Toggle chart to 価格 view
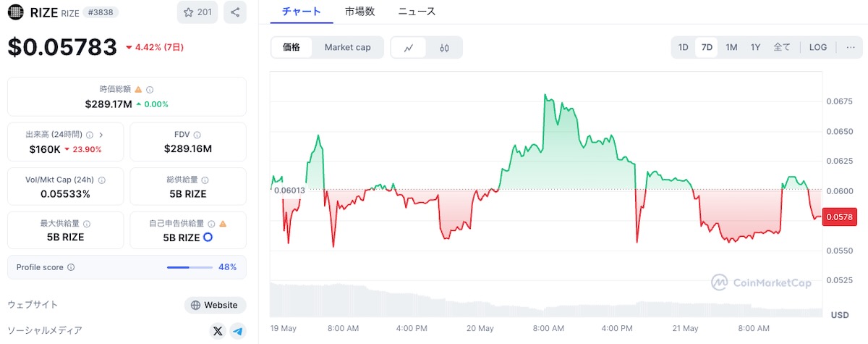Screen dimensions: 868x344 292,48
